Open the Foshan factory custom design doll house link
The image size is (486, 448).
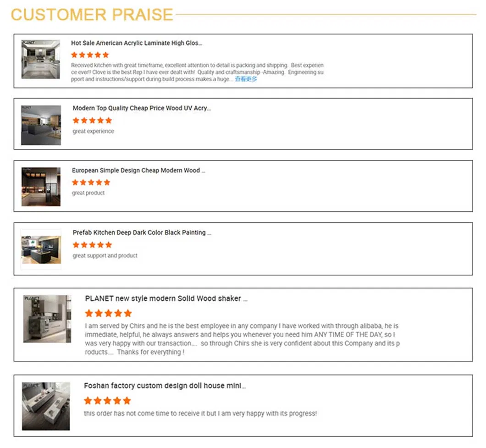165,386
